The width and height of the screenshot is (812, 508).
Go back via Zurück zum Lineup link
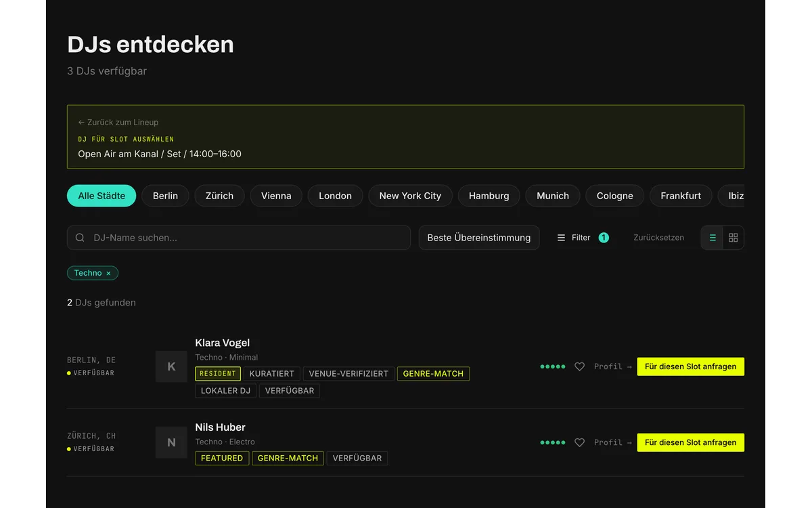(118, 123)
